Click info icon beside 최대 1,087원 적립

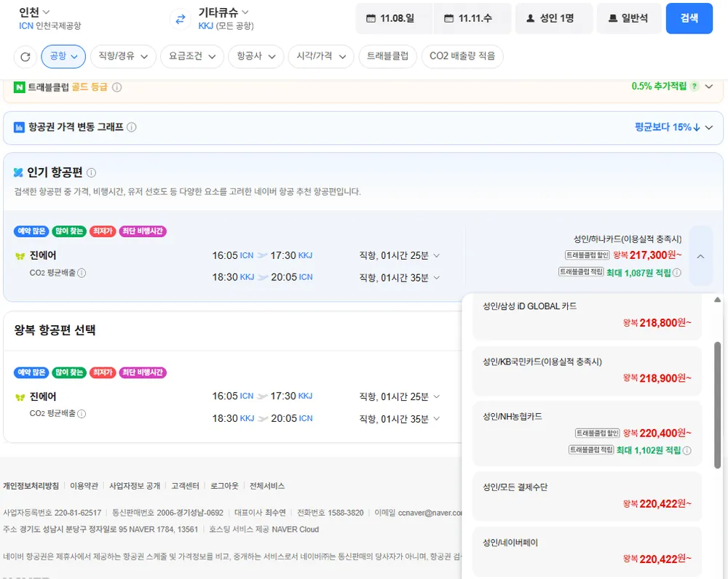click(677, 273)
